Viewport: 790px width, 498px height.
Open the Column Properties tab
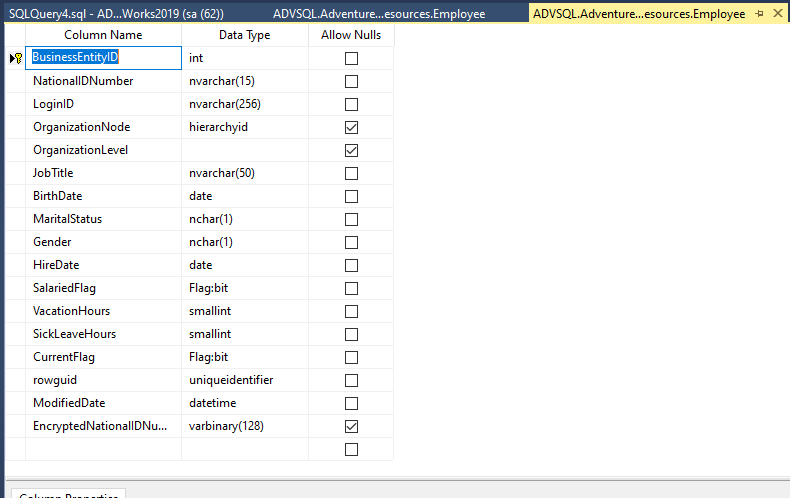coord(69,494)
